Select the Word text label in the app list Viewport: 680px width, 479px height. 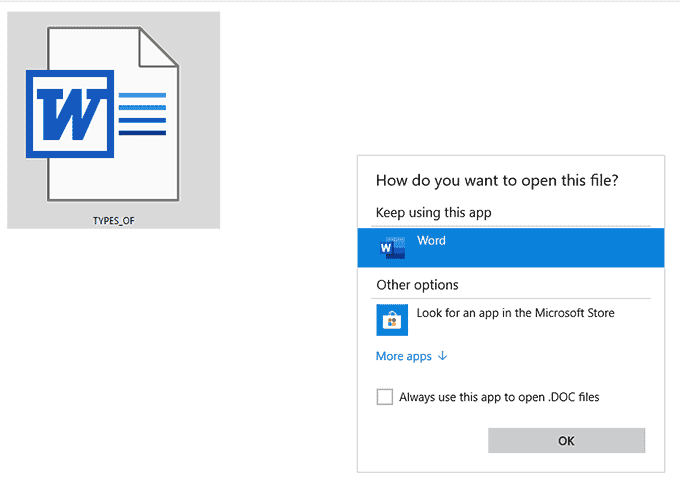[431, 241]
